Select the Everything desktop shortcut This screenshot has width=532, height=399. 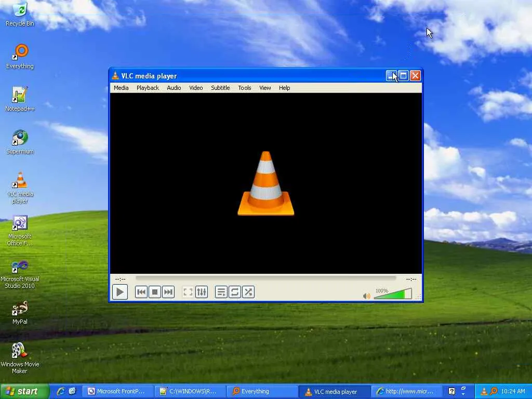[x=20, y=56]
